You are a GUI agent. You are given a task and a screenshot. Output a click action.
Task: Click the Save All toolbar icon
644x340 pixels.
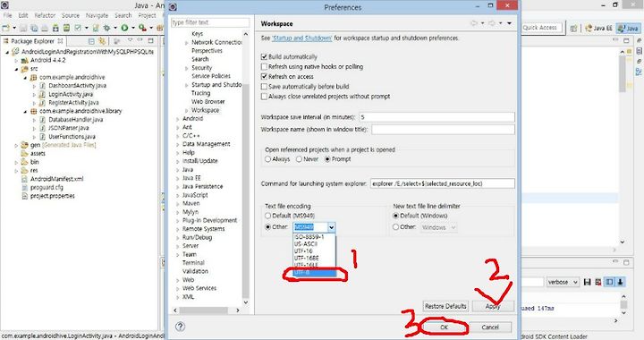point(34,28)
